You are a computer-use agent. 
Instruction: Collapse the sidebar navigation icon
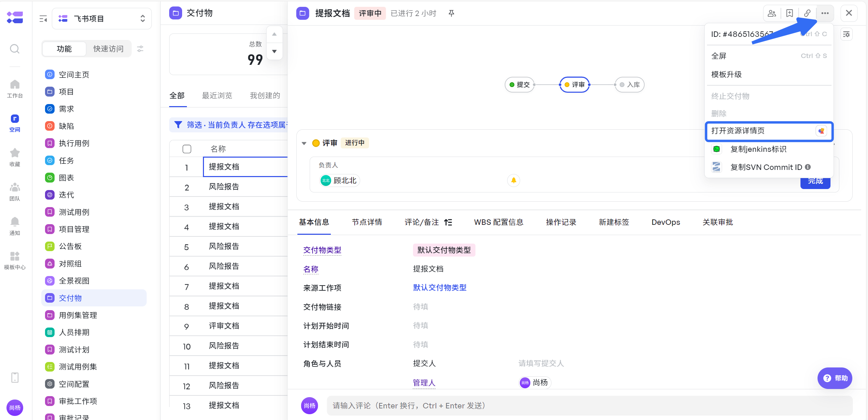coord(43,19)
